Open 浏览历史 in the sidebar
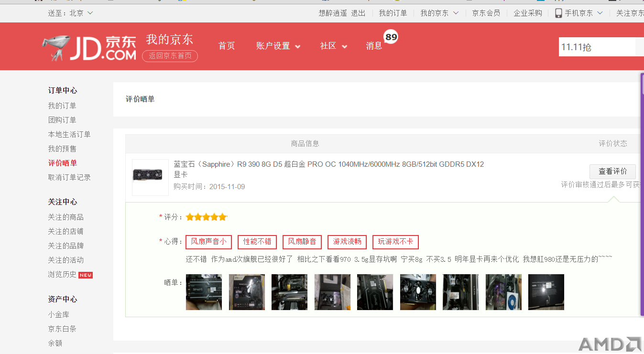Screen dimensions: 644x354 (62, 274)
